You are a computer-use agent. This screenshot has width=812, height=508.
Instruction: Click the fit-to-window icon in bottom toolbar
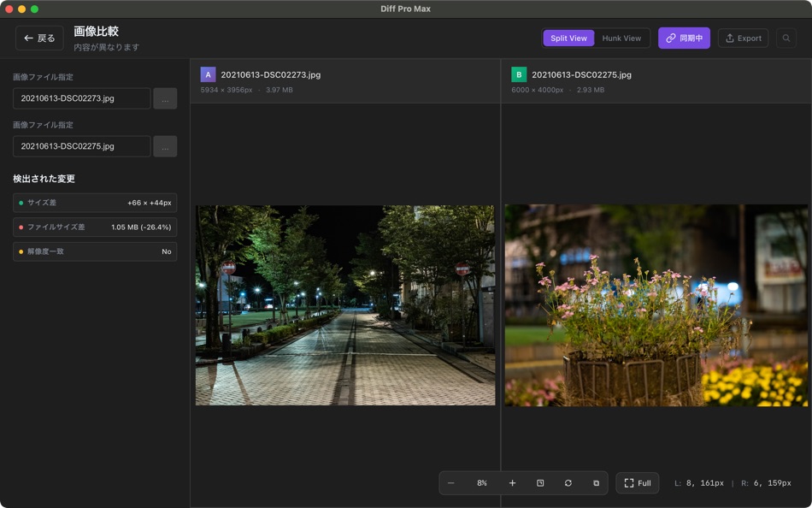coord(542,483)
